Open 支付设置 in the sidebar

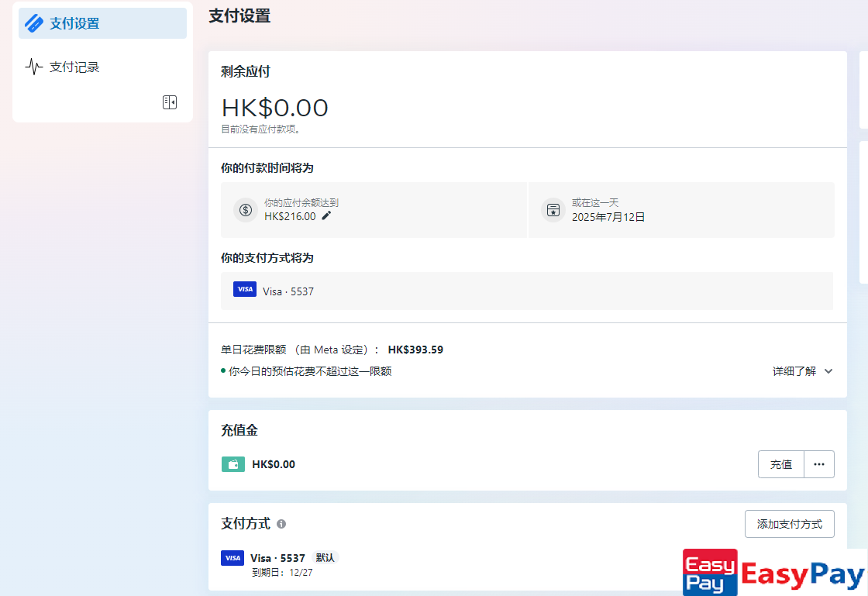pyautogui.click(x=102, y=23)
